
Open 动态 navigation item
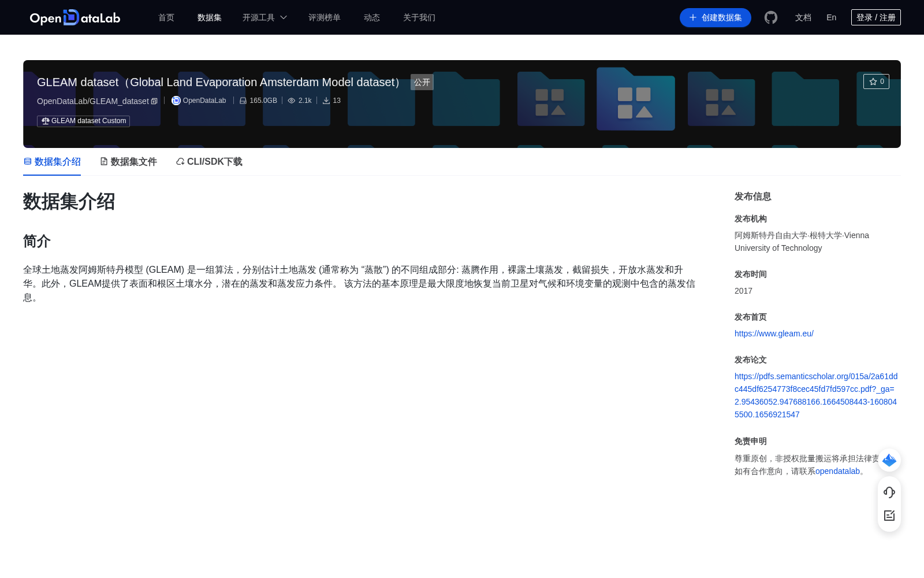[x=372, y=17]
